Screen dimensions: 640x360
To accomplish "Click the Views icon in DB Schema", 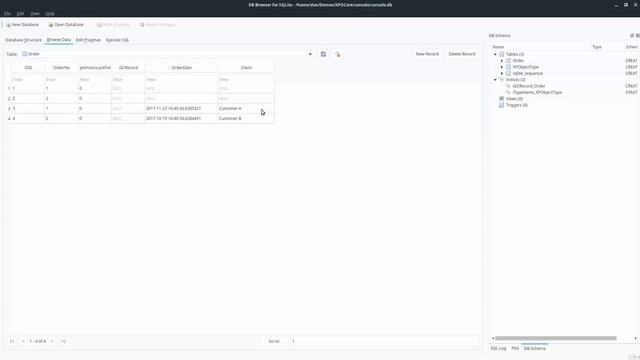I will point(502,99).
